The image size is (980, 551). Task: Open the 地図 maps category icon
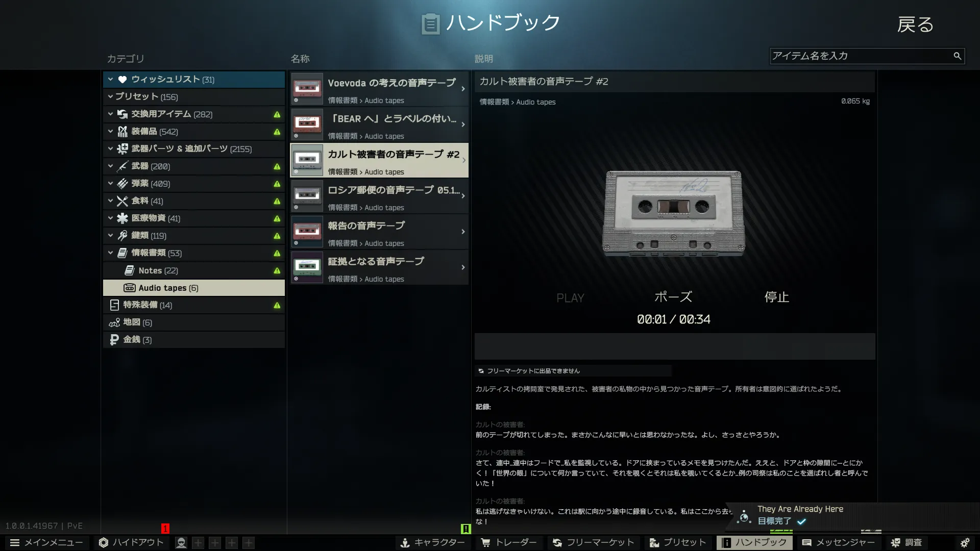[114, 322]
